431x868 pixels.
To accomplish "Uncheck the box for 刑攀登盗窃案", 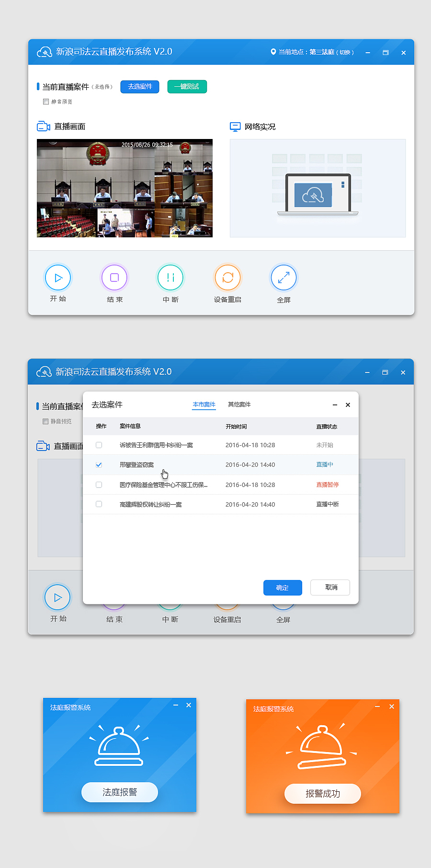I will pos(99,465).
